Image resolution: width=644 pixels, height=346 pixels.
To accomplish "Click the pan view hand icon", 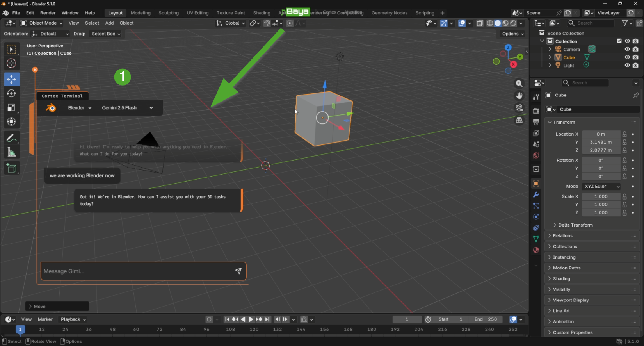I will [x=519, y=96].
